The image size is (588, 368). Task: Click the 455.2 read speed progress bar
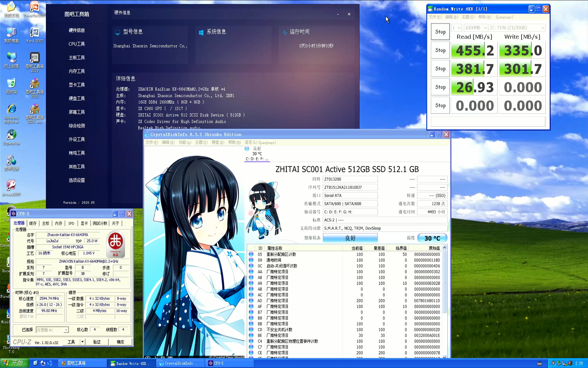point(474,50)
